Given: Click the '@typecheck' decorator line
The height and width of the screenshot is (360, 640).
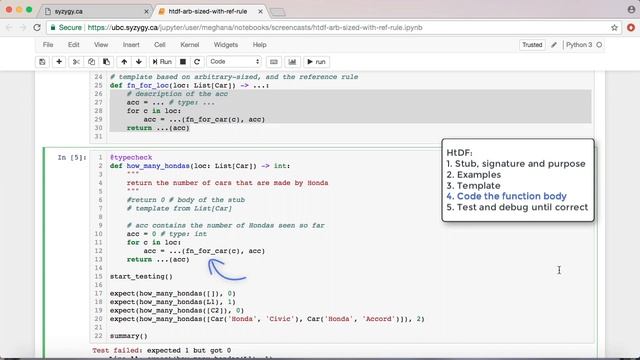Looking at the screenshot, I should click(x=131, y=158).
